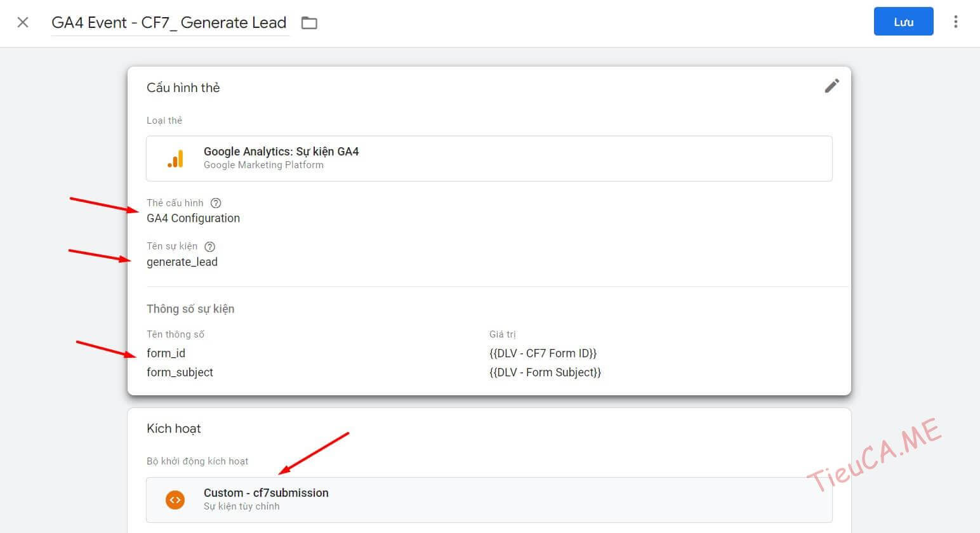Click the Sự kiện tùy chỉnh trigger subtitle
Image resolution: width=980 pixels, height=533 pixels.
242,506
